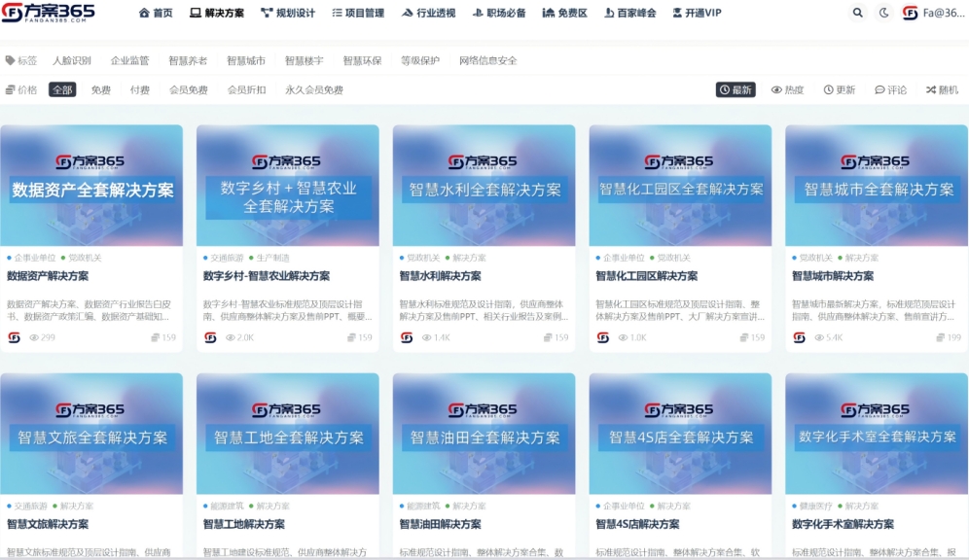Click author avatar on 数据资产解决方案 card
Image resolution: width=969 pixels, height=560 pixels.
pyautogui.click(x=14, y=337)
